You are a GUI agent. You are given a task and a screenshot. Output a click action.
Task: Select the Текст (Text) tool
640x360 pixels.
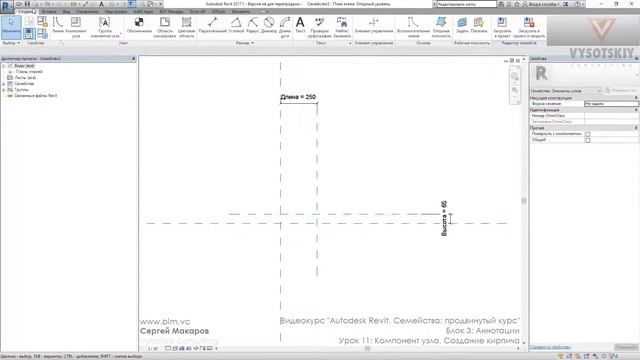click(x=300, y=25)
